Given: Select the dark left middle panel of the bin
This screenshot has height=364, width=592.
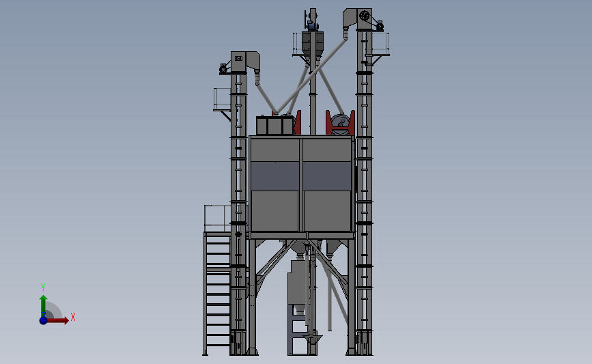Looking at the screenshot, I should (275, 176).
